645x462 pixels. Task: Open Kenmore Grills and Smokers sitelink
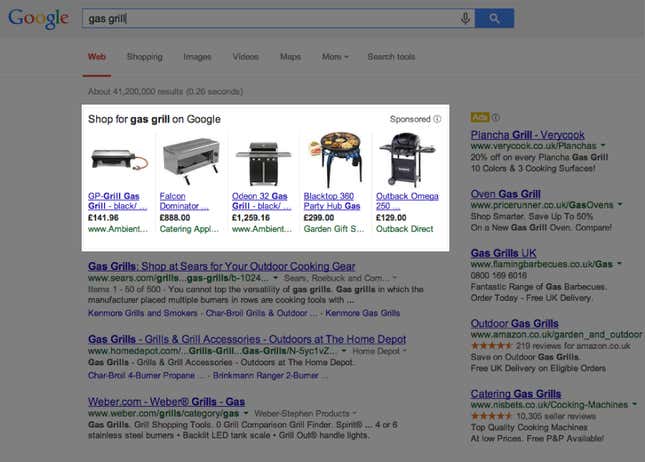point(143,313)
